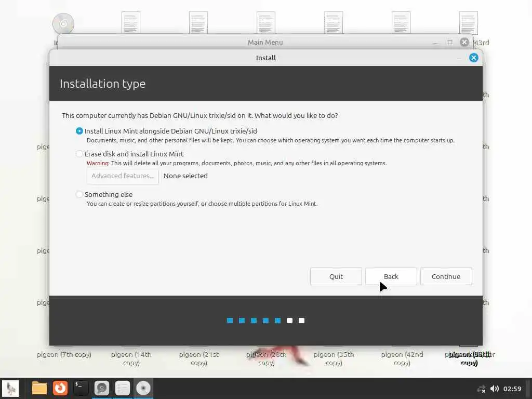Click the first blue progress square
The width and height of the screenshot is (532, 399).
coord(230,321)
